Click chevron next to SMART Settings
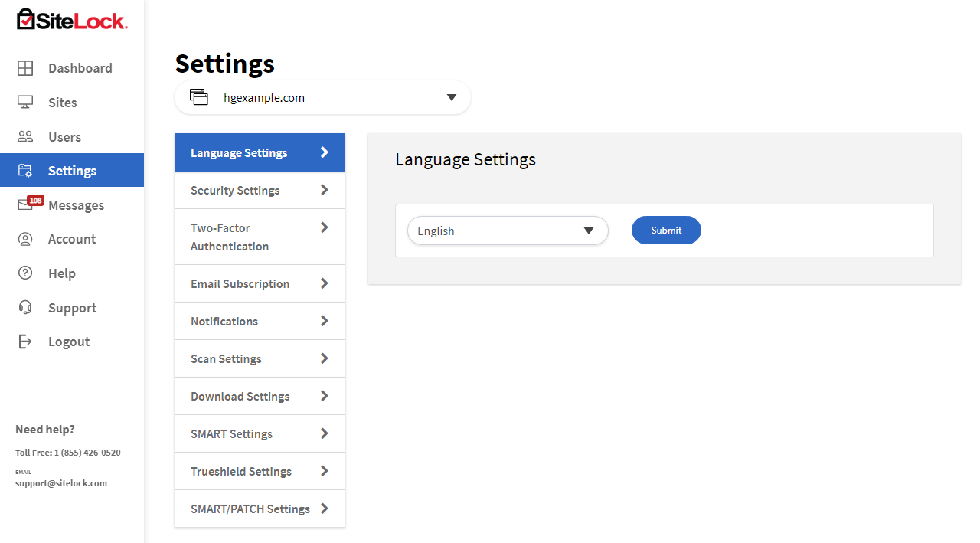The image size is (980, 543). pos(325,433)
